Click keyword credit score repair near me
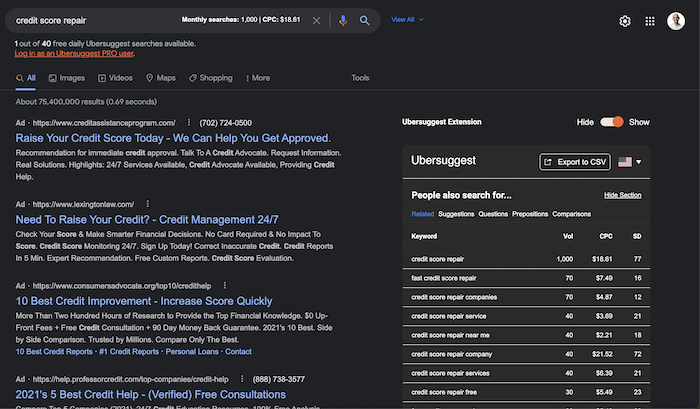700x409 pixels. point(450,335)
